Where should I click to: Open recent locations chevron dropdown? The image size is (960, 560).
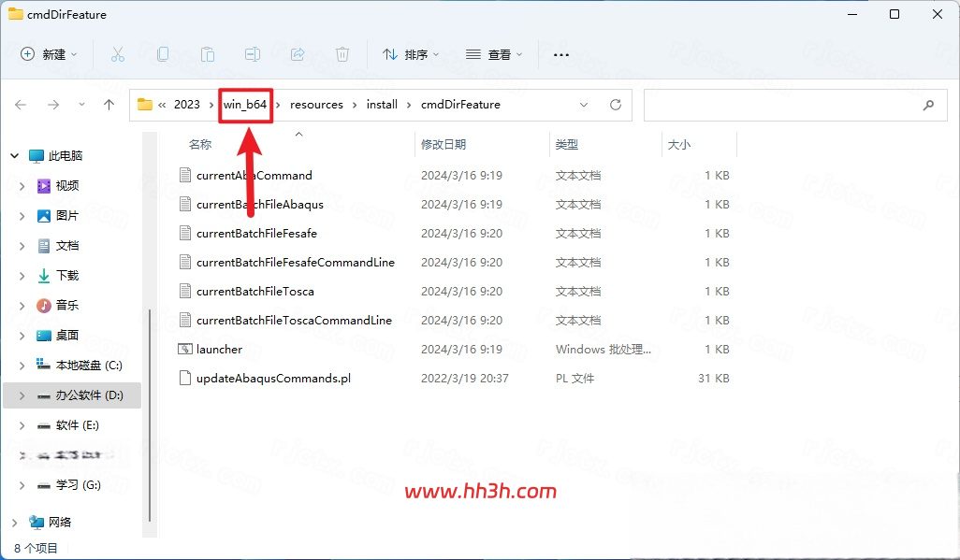click(x=81, y=105)
